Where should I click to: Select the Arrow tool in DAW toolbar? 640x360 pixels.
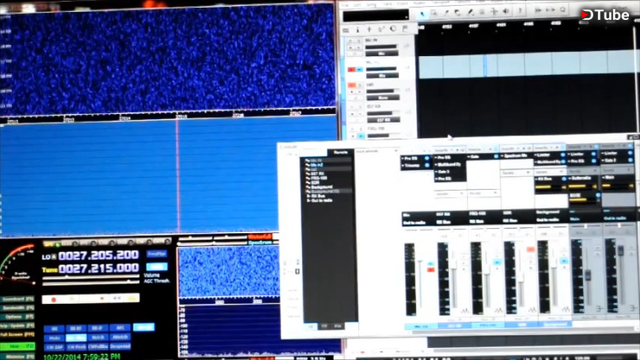point(422,13)
